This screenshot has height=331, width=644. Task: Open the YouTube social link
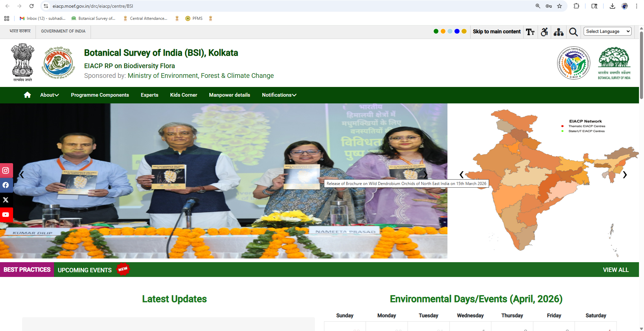click(x=6, y=215)
